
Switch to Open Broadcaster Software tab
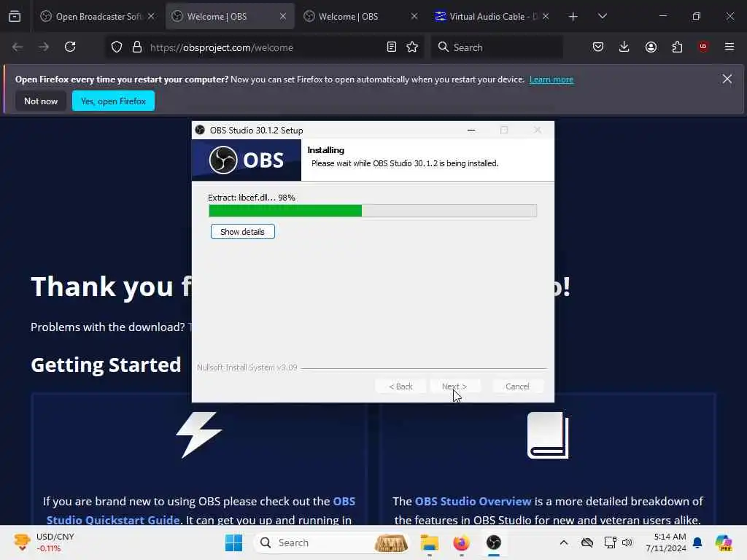point(97,16)
